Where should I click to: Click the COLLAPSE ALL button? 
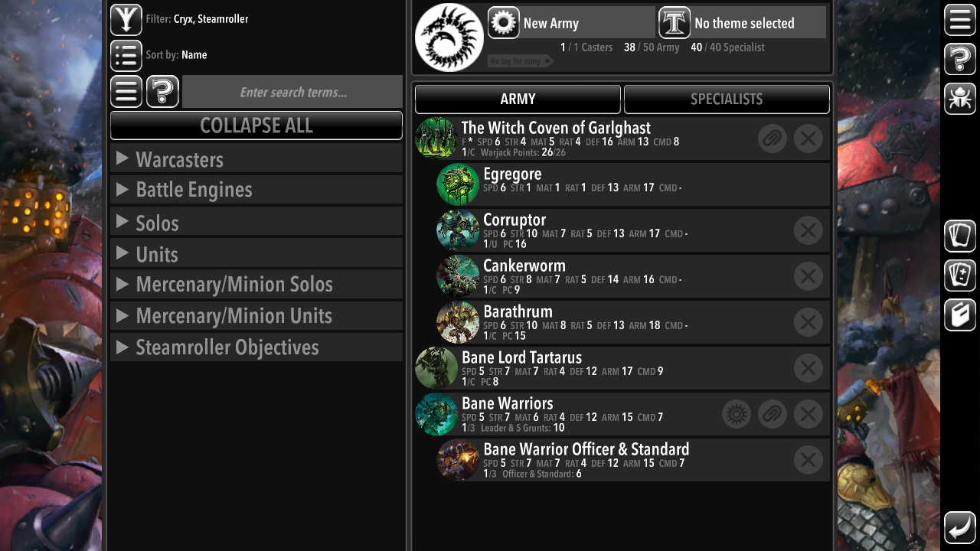pos(256,126)
